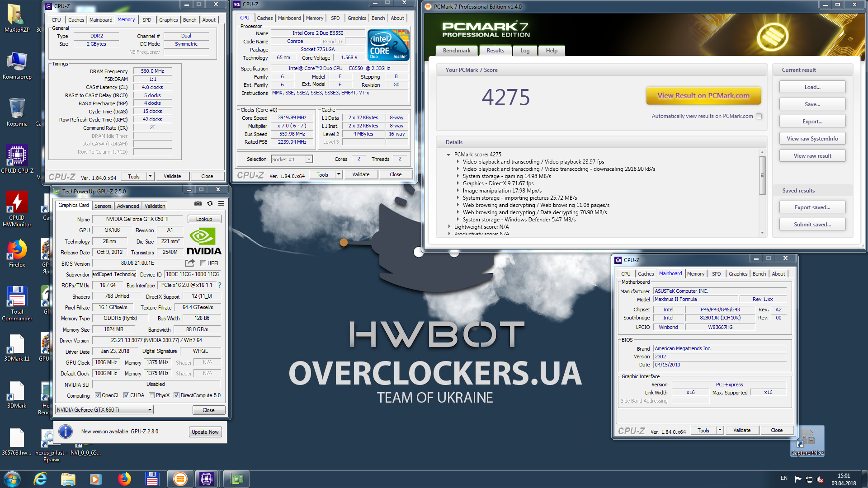Click the EN language indicator in tray
This screenshot has height=488, width=868.
pyautogui.click(x=784, y=478)
